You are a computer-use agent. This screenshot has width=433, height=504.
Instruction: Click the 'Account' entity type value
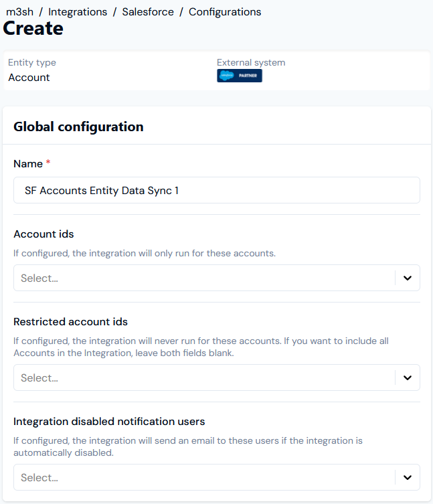point(29,78)
